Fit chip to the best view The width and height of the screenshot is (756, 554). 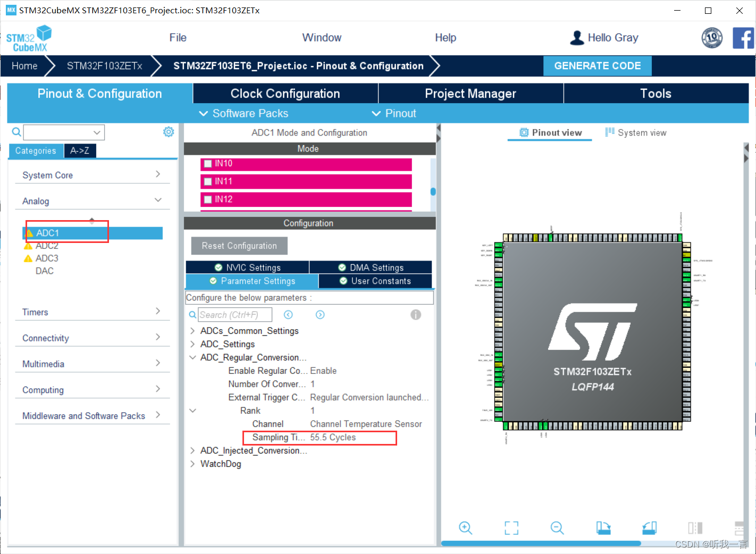tap(511, 527)
